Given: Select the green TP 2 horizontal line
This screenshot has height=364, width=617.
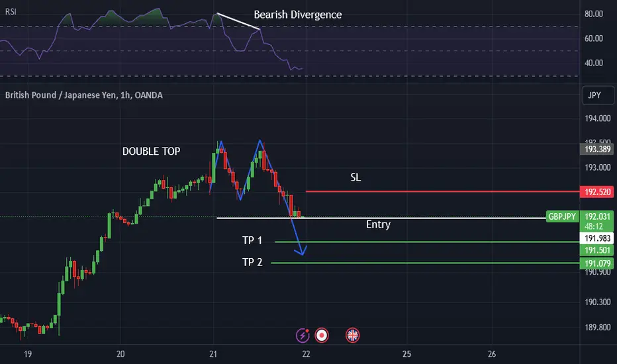Looking at the screenshot, I should click(425, 263).
